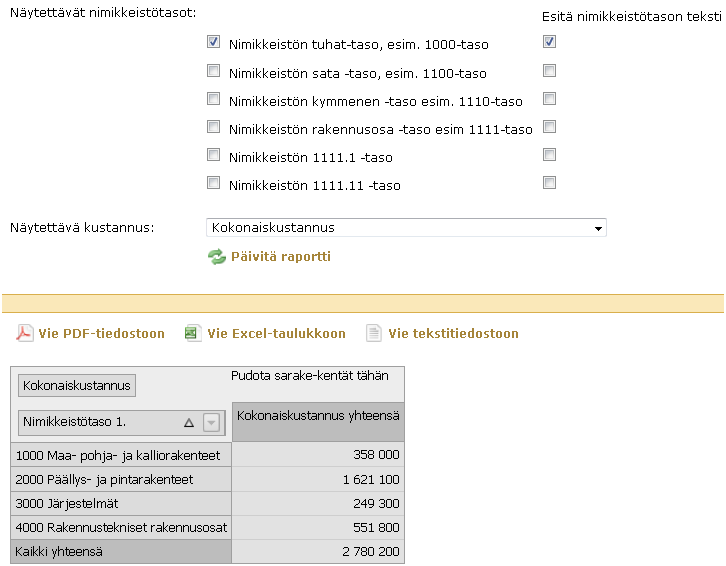Click the sort triangle in Nimikkeistötaso 1.
This screenshot has height=566, width=726.
tap(189, 422)
